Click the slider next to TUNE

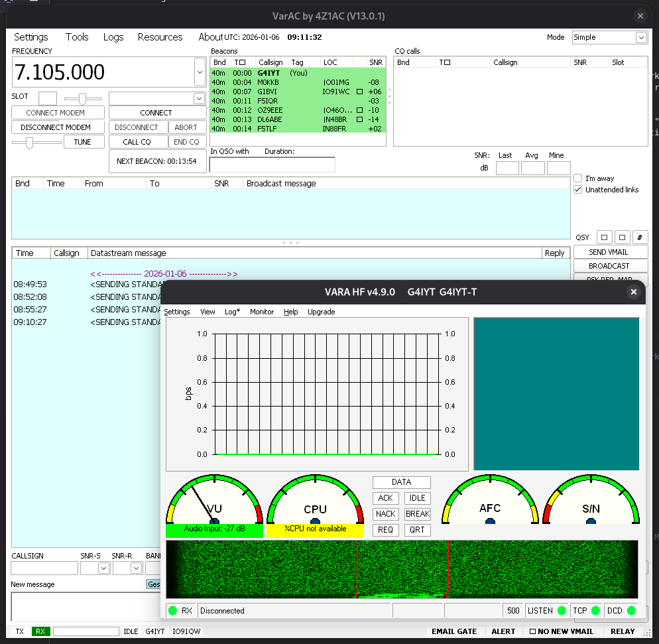pos(30,142)
